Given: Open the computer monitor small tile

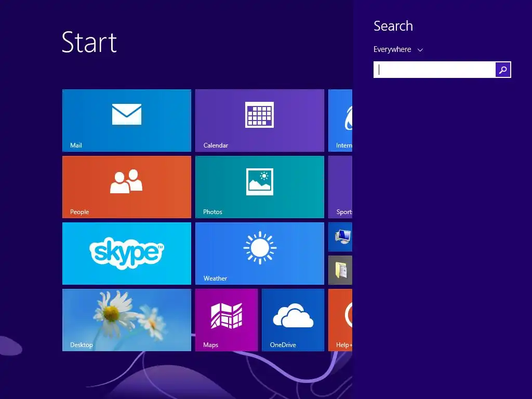Looking at the screenshot, I should (x=340, y=237).
